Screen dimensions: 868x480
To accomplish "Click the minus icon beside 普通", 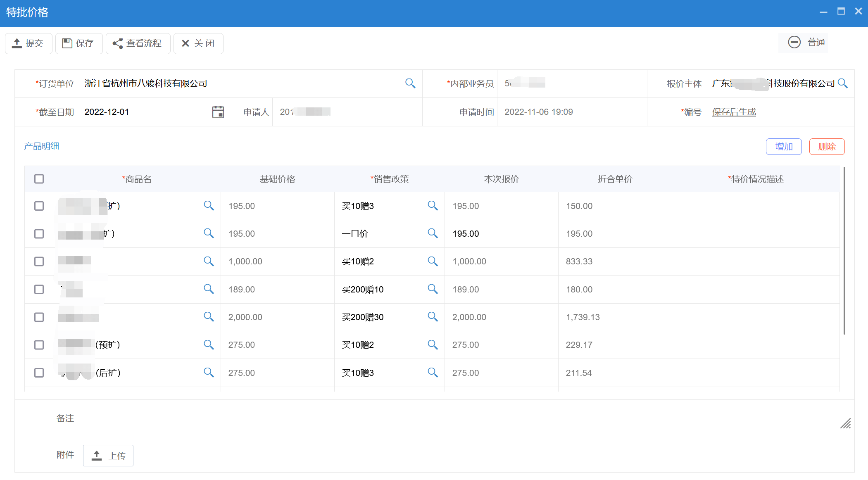I will click(x=794, y=43).
